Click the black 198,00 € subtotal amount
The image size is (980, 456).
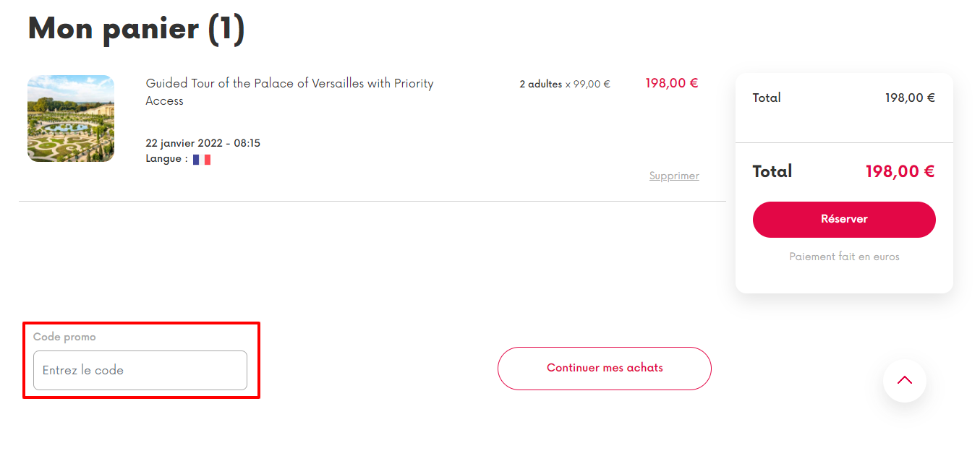(x=910, y=98)
